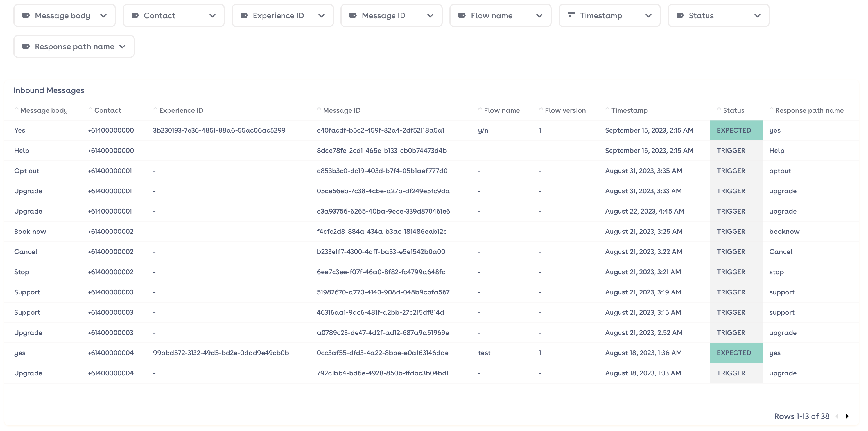Click Message ID f4cfc2d8-884a-434a-b3ac-181486eab12c
Image resolution: width=868 pixels, height=431 pixels.
click(x=382, y=231)
